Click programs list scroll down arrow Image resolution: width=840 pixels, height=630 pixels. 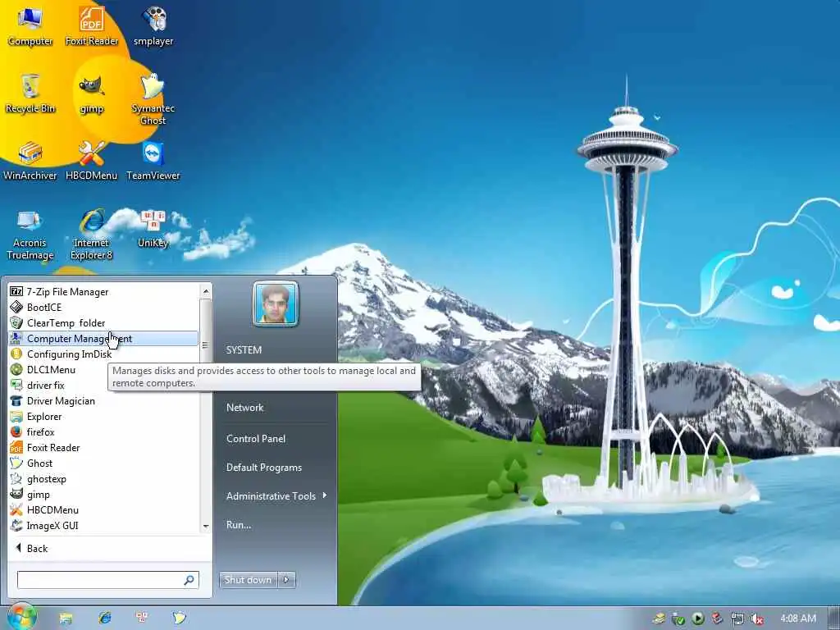coord(206,527)
